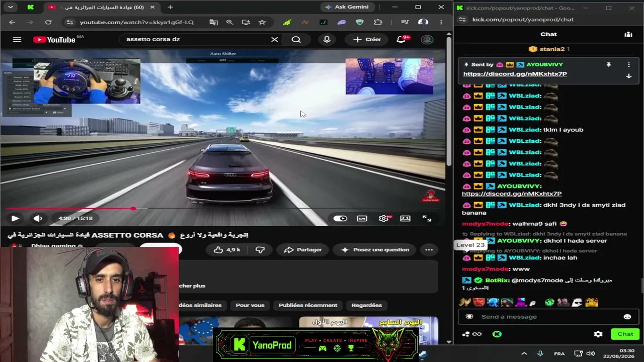Select the Publiées récemment filter chip

308,305
